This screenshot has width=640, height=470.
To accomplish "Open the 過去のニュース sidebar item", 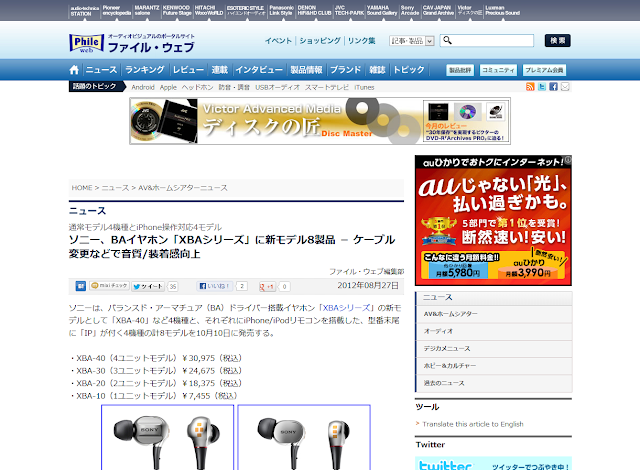I will coord(494,384).
